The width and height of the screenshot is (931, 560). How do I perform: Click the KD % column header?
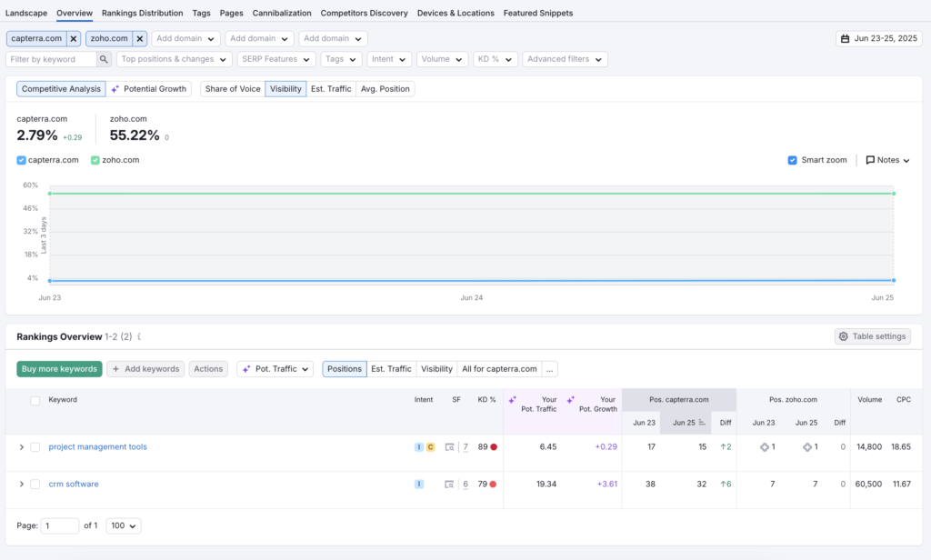(487, 400)
